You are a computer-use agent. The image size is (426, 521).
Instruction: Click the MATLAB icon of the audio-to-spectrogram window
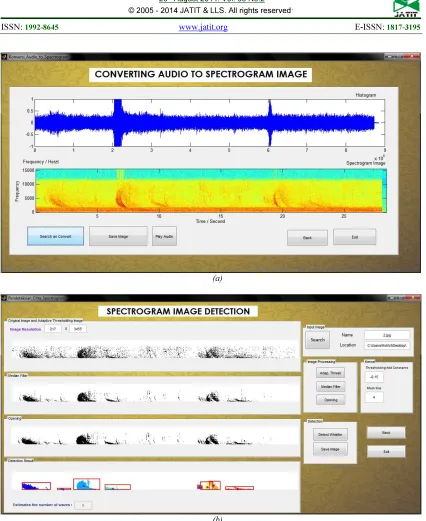(x=4, y=57)
